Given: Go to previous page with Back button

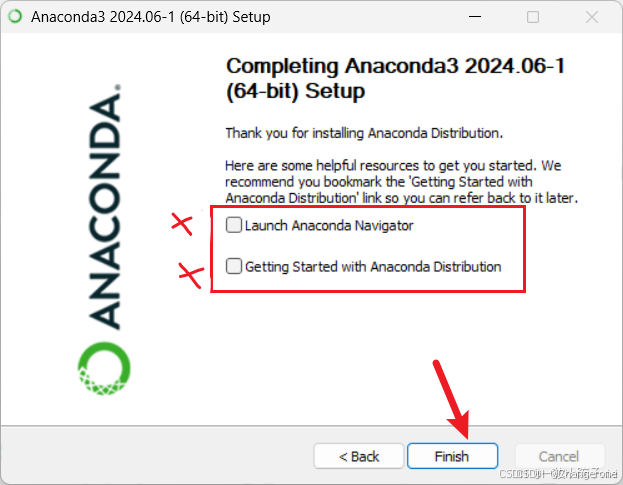Looking at the screenshot, I should pyautogui.click(x=359, y=456).
